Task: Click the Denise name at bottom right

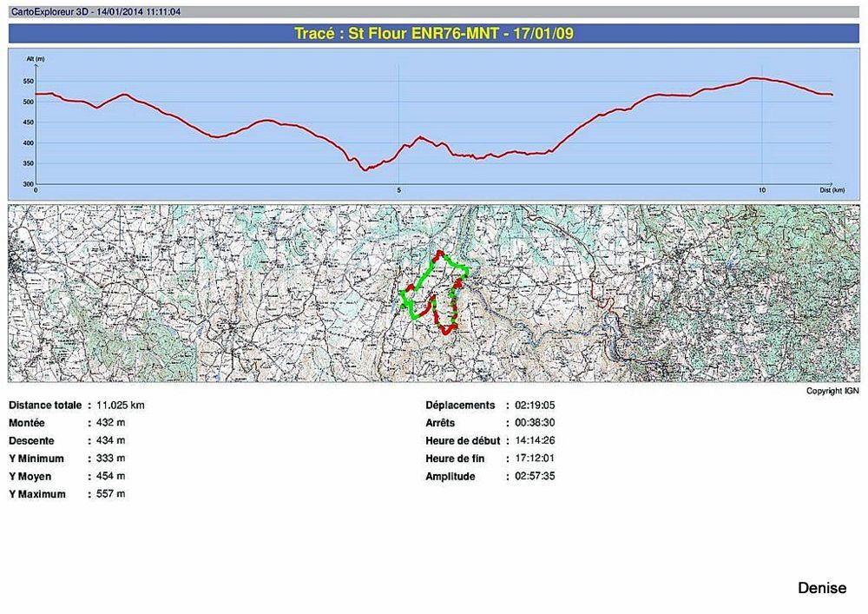Action: pos(821,588)
